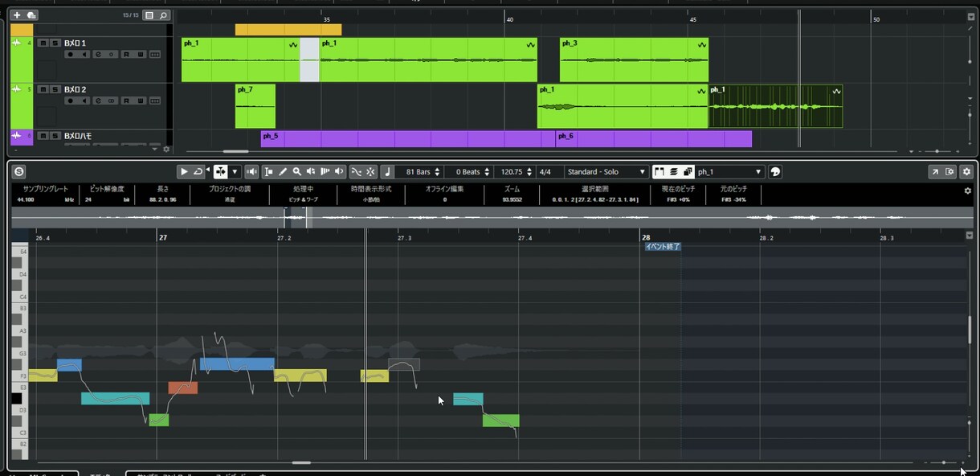Solo the Bメロ2 track

click(55, 89)
